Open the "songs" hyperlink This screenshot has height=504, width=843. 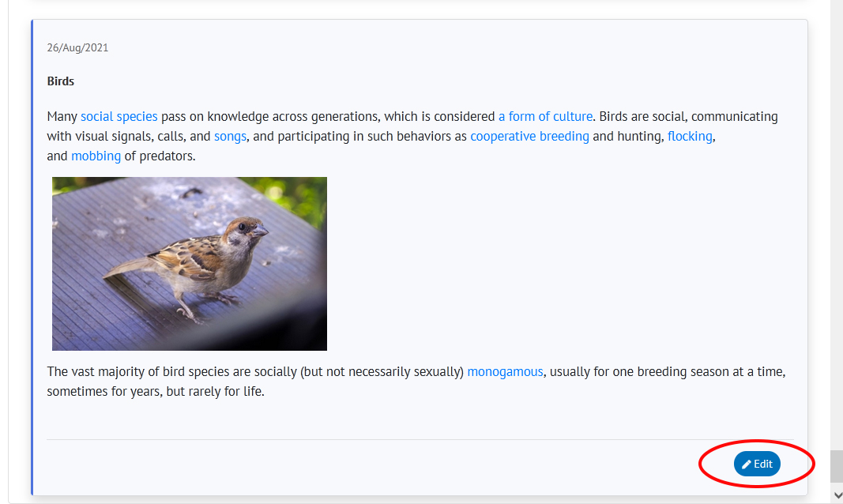(x=230, y=137)
